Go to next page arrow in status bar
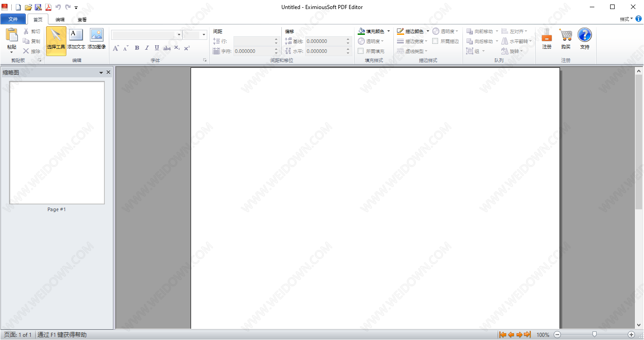Image resolution: width=644 pixels, height=340 pixels. 519,335
